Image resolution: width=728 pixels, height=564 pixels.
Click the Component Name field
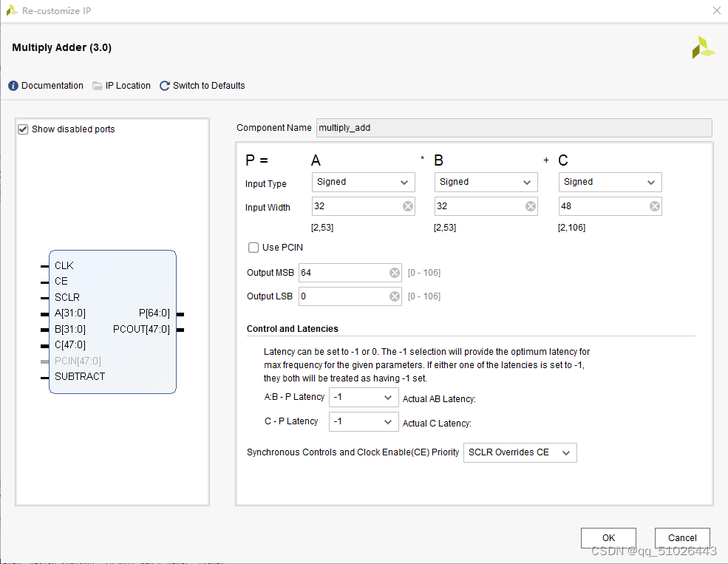[514, 128]
